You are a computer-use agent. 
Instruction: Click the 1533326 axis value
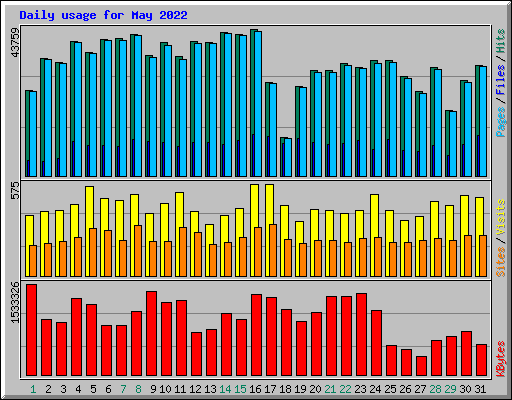[15, 302]
